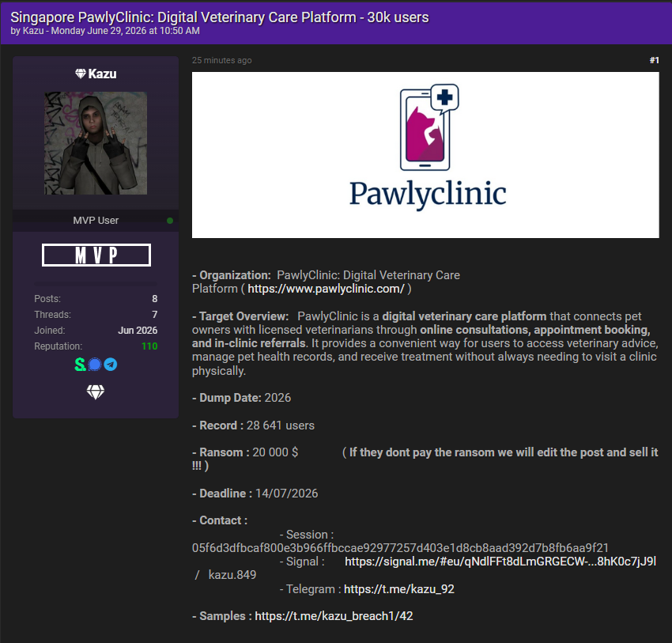The width and height of the screenshot is (672, 643).
Task: Click the thread title in the purple header
Action: click(220, 17)
